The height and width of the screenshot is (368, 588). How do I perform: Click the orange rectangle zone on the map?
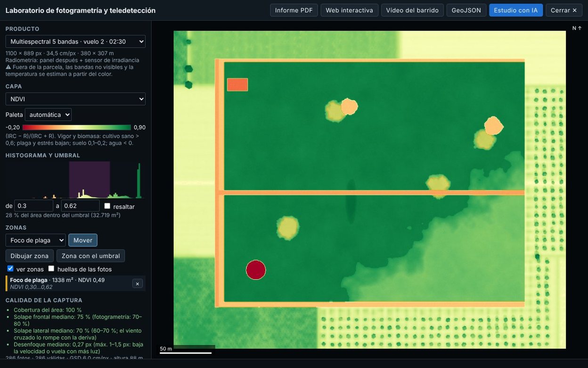[x=237, y=84]
